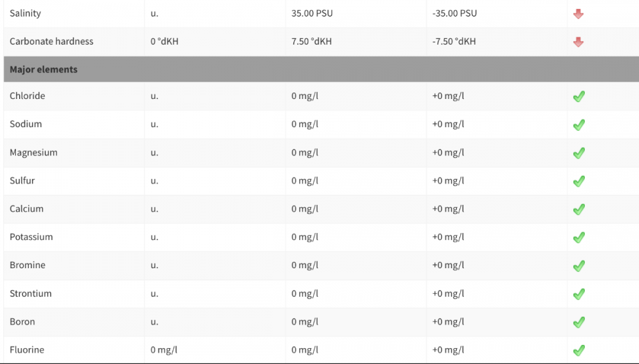Select the Salinity row label
The width and height of the screenshot is (639, 364).
(x=26, y=13)
